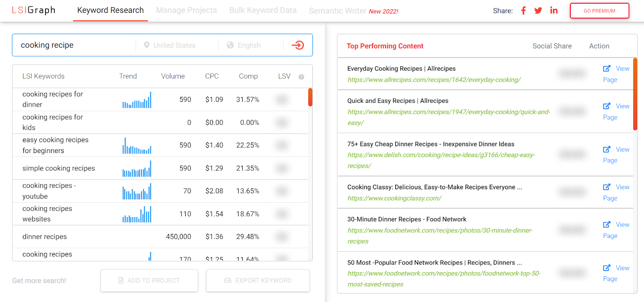Open delish cheap-easy-recipes URL
This screenshot has width=644, height=302.
click(x=441, y=160)
